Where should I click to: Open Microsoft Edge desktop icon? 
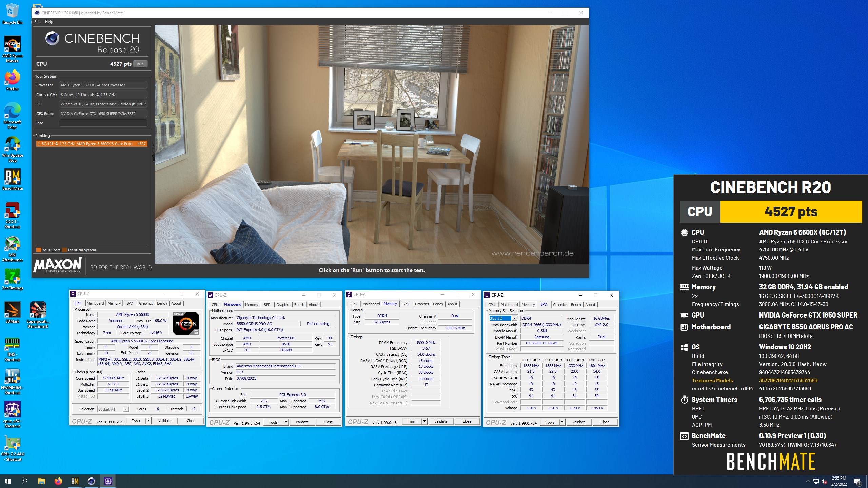pyautogui.click(x=12, y=116)
